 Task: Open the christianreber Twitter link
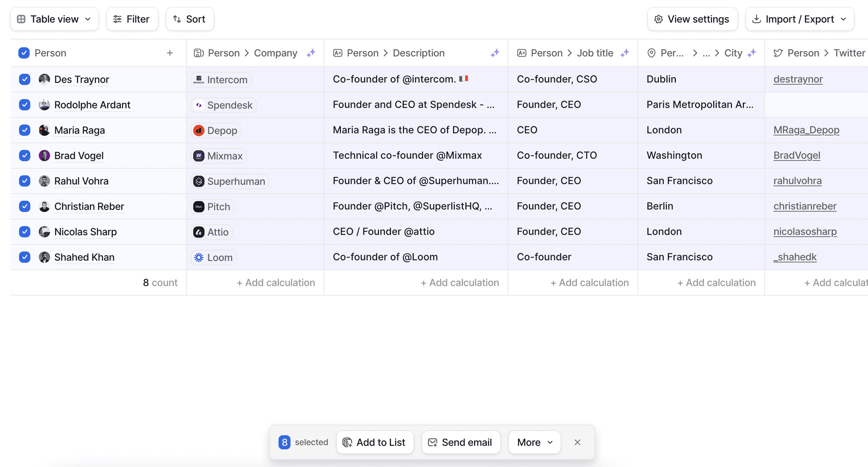tap(805, 206)
